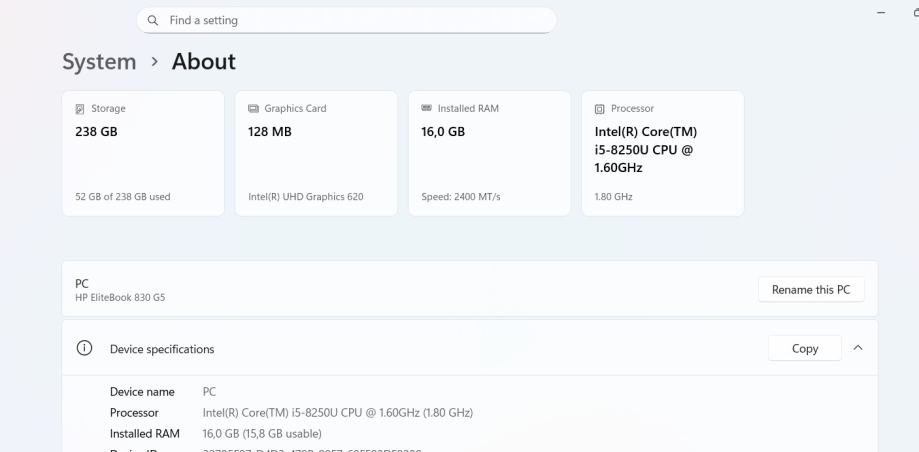This screenshot has height=452, width=919.
Task: Go back to System breadcrumb
Action: tap(99, 62)
